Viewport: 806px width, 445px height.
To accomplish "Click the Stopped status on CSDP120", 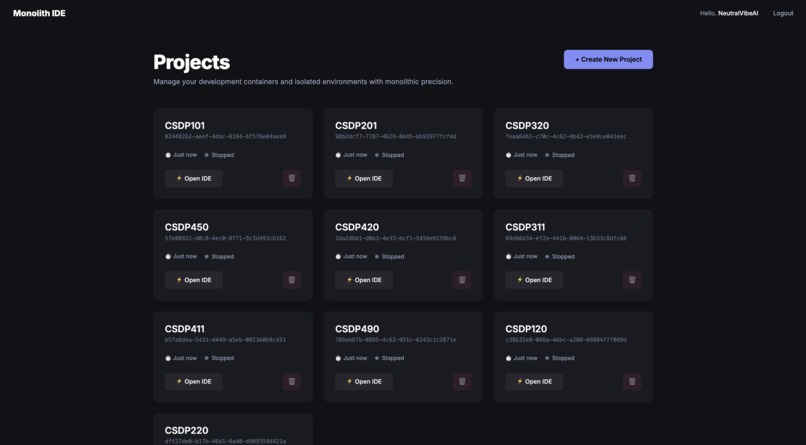I will point(560,358).
